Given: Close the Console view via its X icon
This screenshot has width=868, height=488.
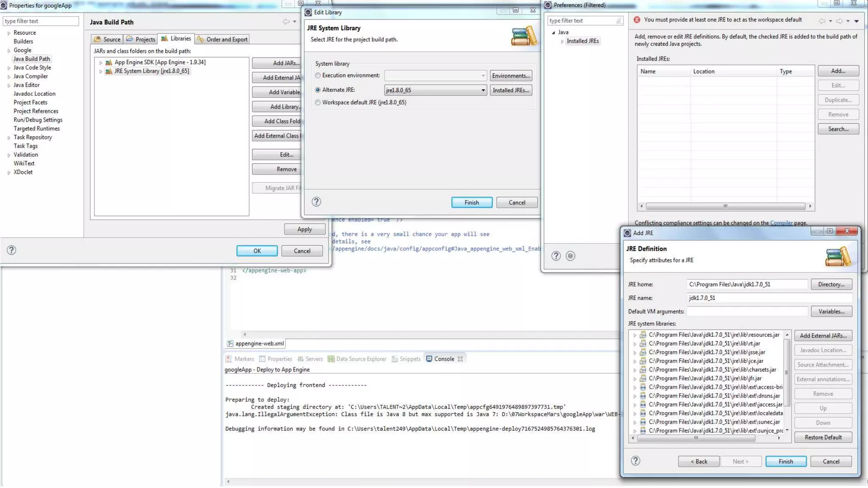Looking at the screenshot, I should pyautogui.click(x=460, y=359).
